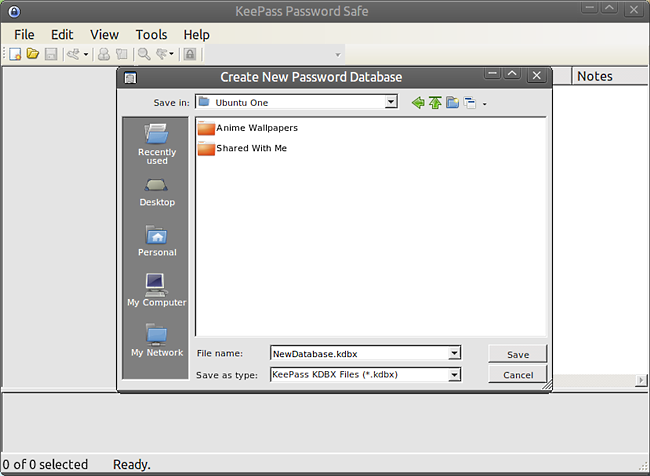
Task: Click 'Ready.' status bar text
Action: pyautogui.click(x=132, y=465)
